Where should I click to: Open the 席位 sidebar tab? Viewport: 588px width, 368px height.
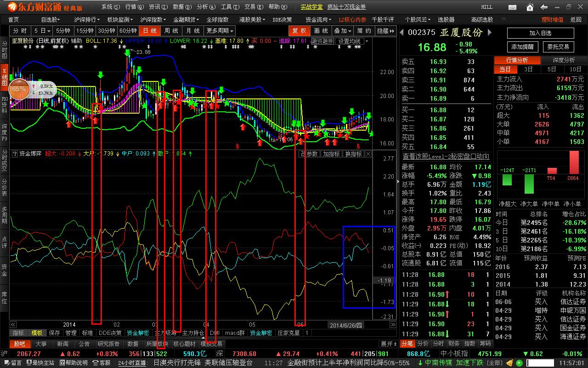click(x=5, y=298)
